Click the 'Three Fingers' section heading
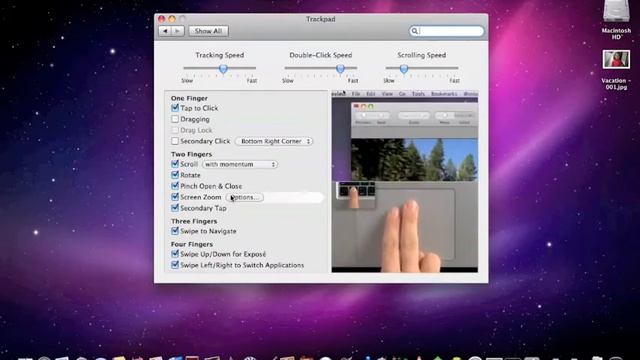This screenshot has width=640, height=360. (x=194, y=221)
